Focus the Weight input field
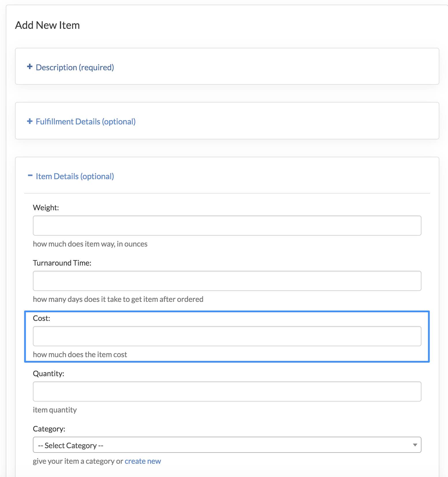This screenshot has width=448, height=477. (x=227, y=226)
